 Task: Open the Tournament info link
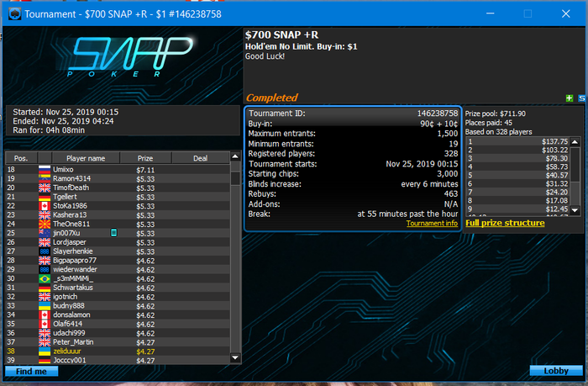432,224
